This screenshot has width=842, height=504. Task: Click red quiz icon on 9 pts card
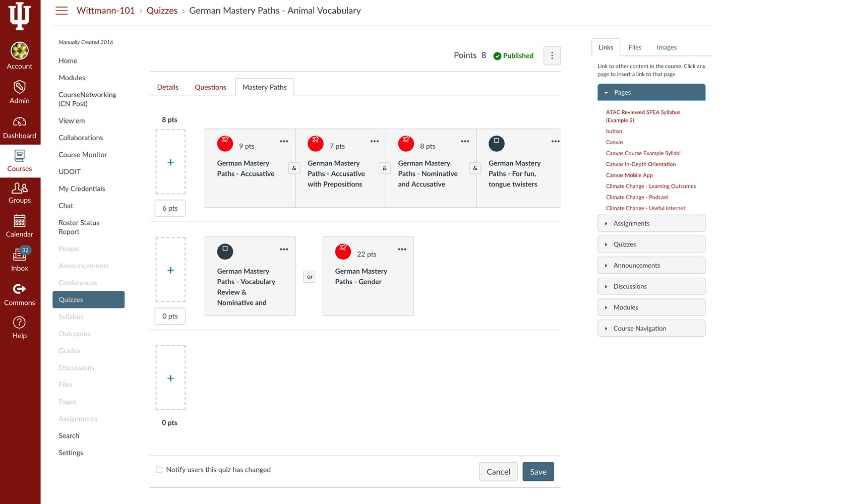point(225,144)
